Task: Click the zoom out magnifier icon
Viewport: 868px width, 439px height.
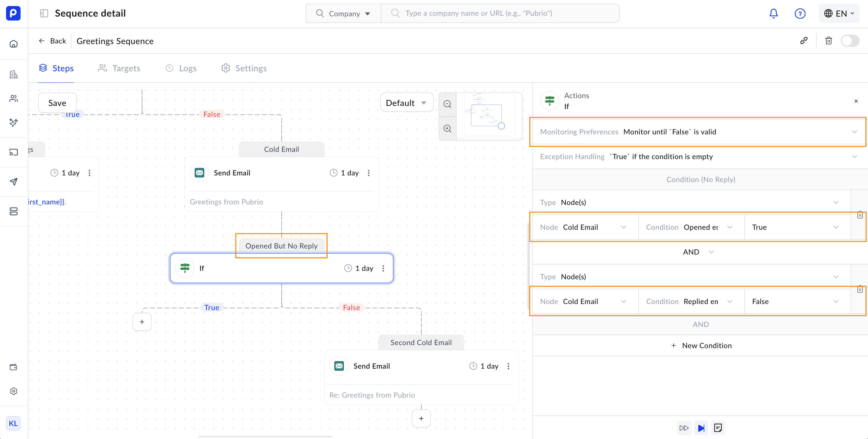Action: click(x=447, y=104)
